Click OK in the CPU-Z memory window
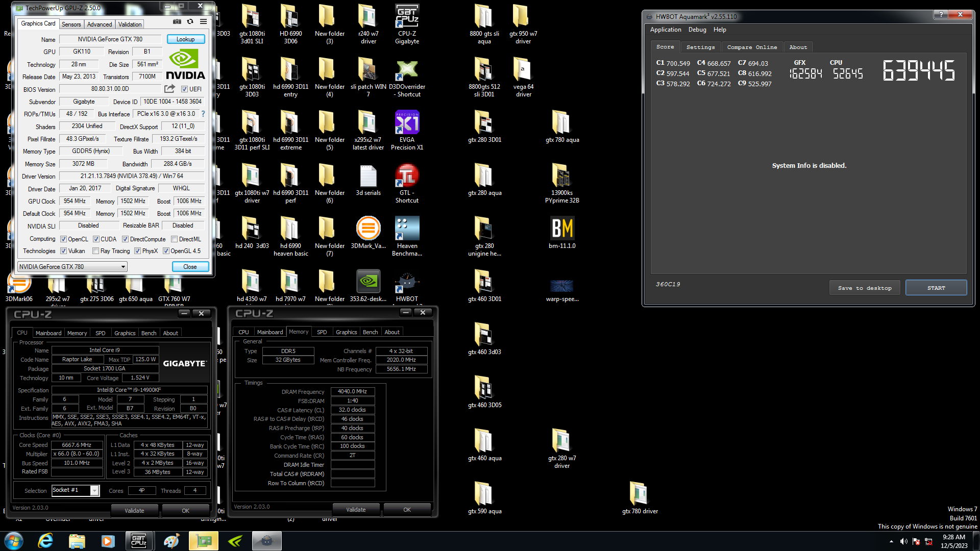This screenshot has height=551, width=980. (407, 509)
